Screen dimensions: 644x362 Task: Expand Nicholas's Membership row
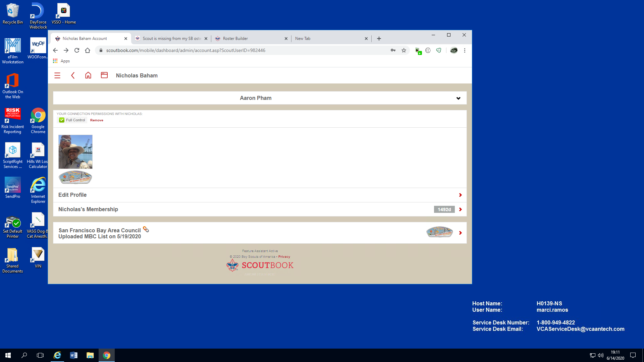[460, 209]
